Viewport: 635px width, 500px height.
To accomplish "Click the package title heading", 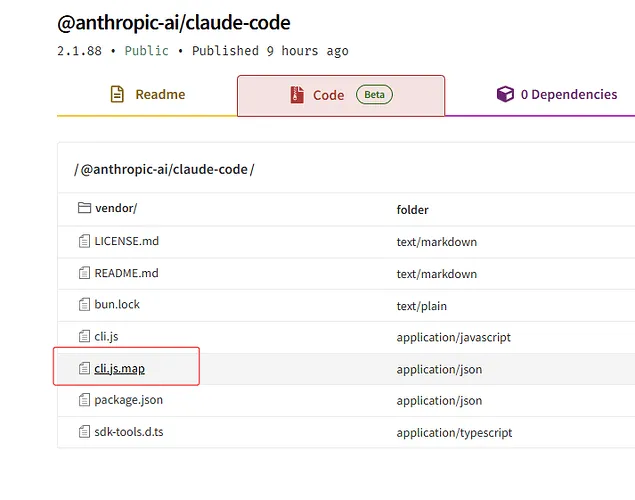I will point(174,22).
